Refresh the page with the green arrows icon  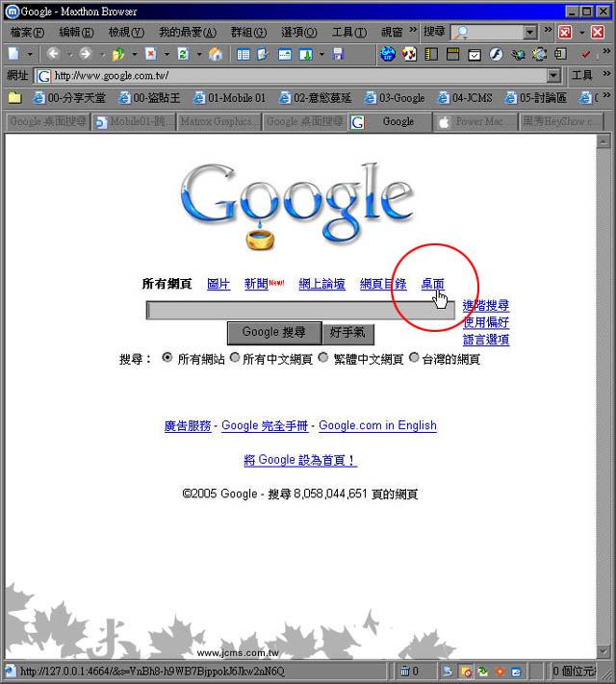(x=183, y=54)
